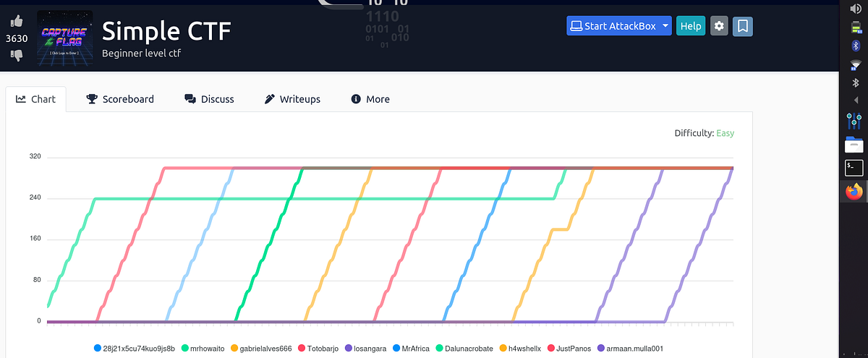Image resolution: width=868 pixels, height=358 pixels.
Task: Open the Help button
Action: pyautogui.click(x=691, y=26)
